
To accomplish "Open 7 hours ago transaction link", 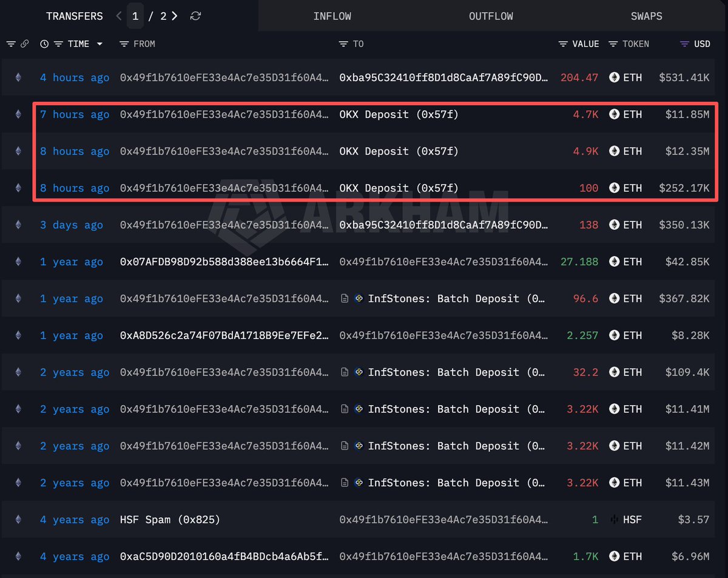I will (x=75, y=115).
